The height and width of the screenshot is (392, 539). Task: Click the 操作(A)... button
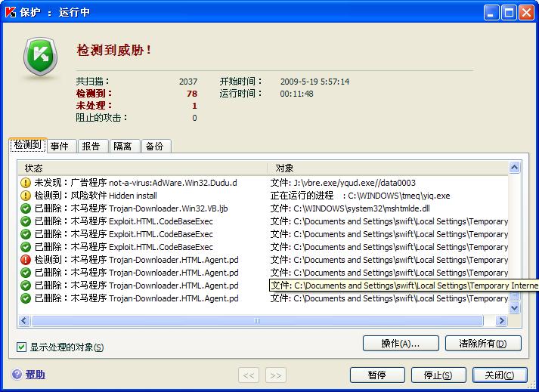click(x=401, y=343)
